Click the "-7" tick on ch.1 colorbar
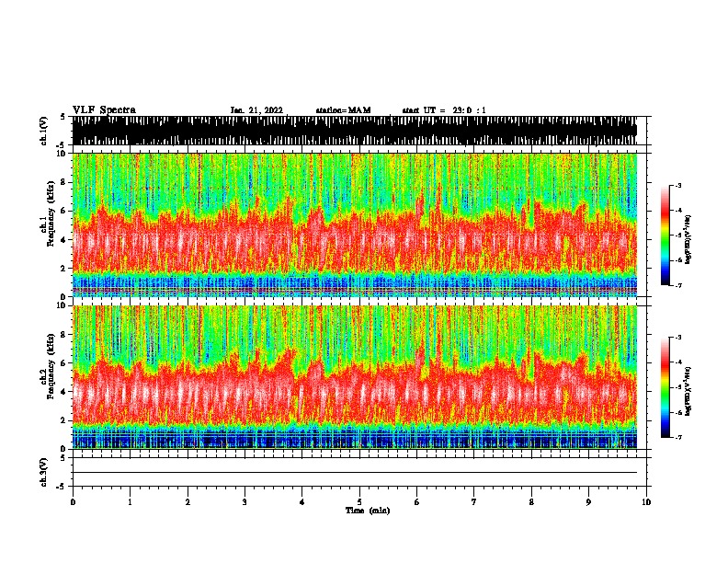728x563 pixels. pos(678,285)
